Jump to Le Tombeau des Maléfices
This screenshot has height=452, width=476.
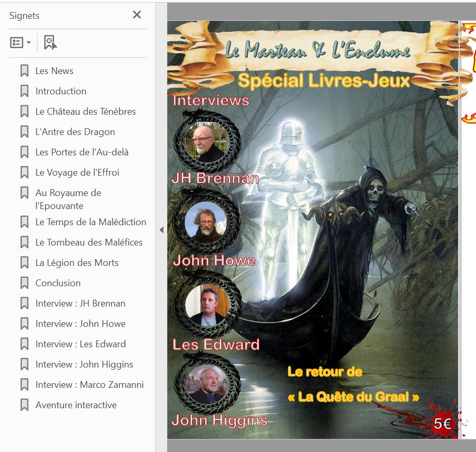pos(89,242)
